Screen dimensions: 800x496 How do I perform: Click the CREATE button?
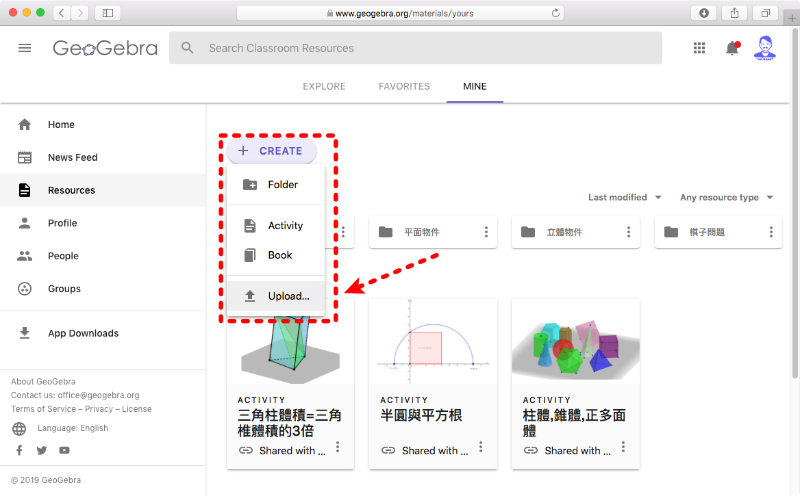click(x=272, y=151)
